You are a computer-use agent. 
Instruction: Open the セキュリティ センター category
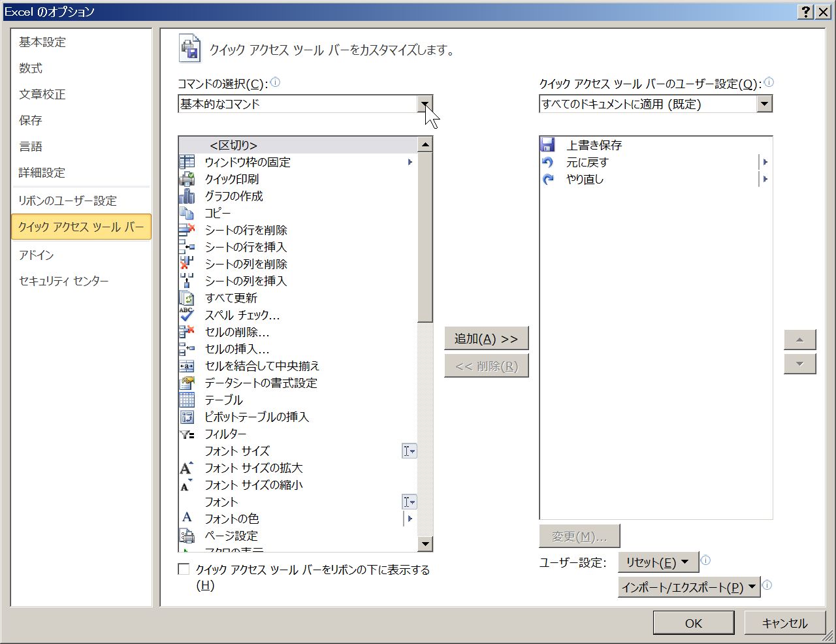click(81, 281)
